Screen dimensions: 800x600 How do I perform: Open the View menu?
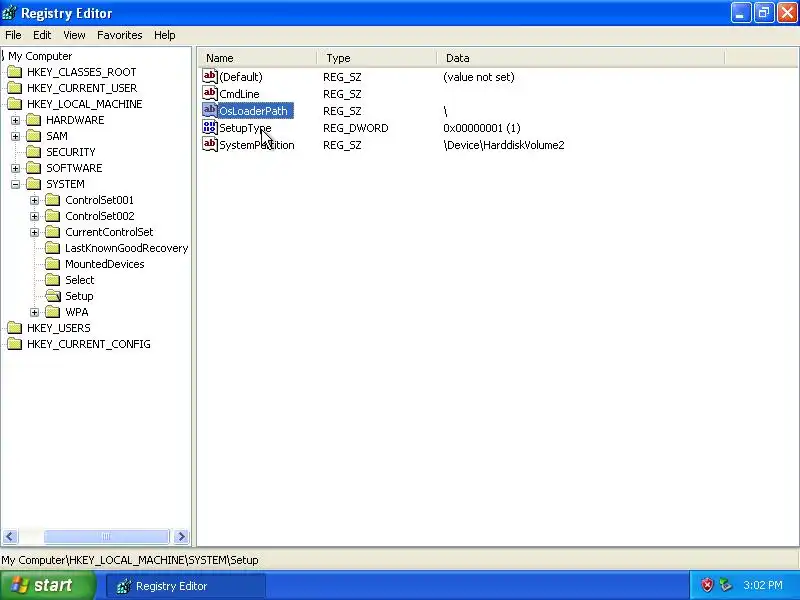[x=74, y=35]
